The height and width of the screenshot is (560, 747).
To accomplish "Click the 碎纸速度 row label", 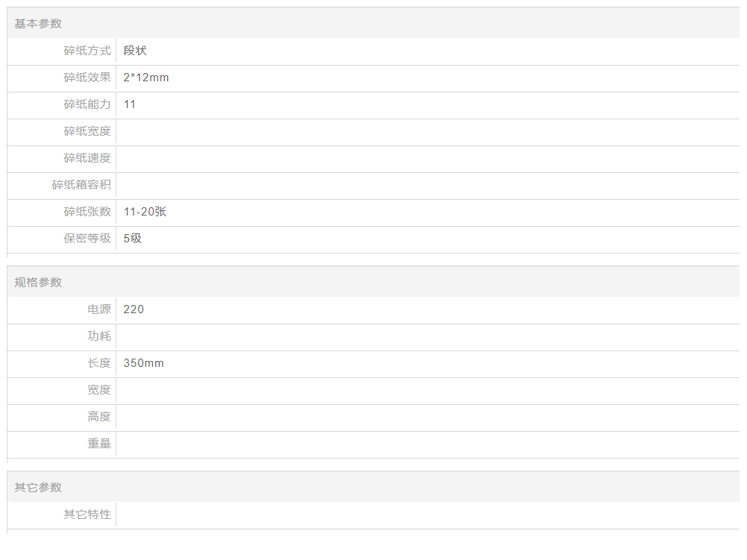I will [87, 158].
